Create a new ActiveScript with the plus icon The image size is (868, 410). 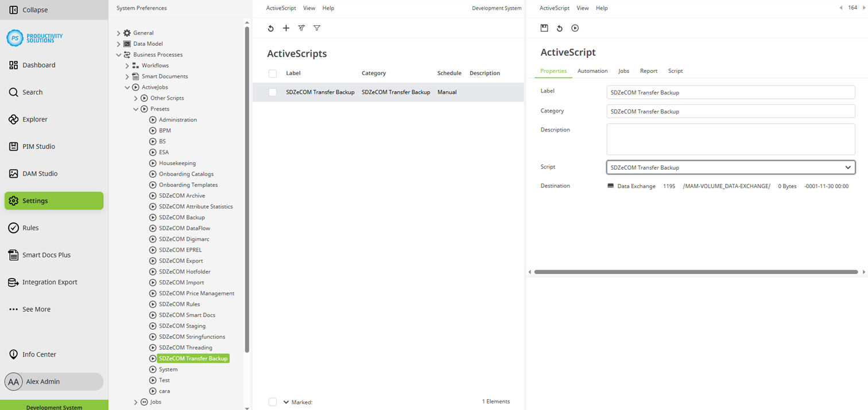(286, 28)
